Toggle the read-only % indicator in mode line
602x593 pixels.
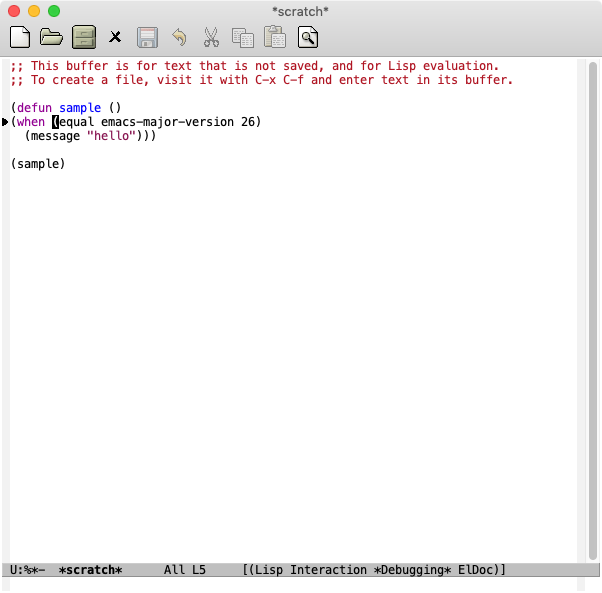click(x=26, y=570)
